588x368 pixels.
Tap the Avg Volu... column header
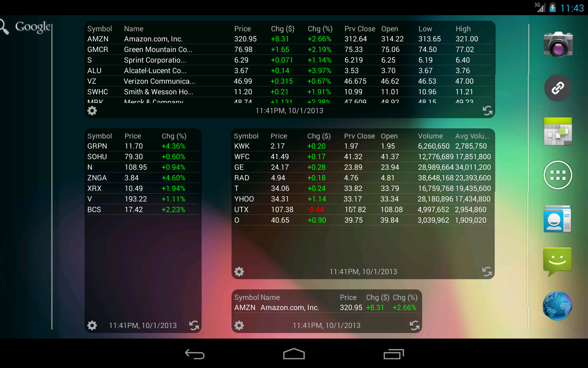(472, 136)
